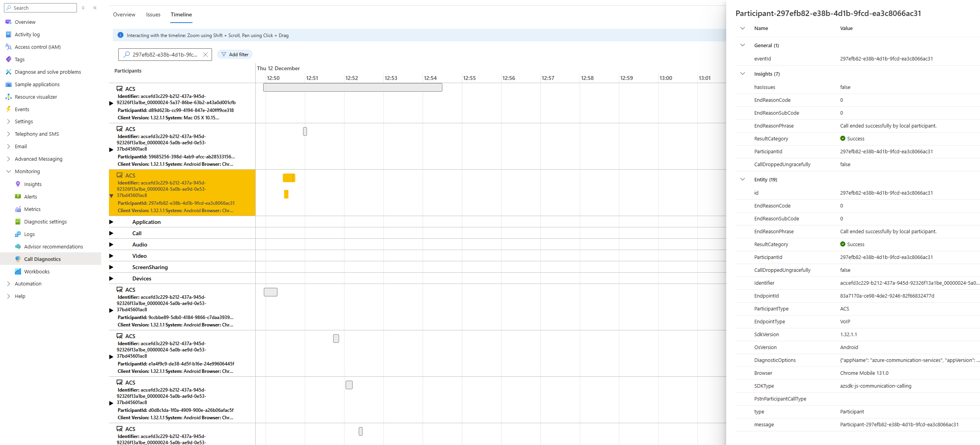Collapse the Entity (19) section
The width and height of the screenshot is (980, 445).
[743, 179]
